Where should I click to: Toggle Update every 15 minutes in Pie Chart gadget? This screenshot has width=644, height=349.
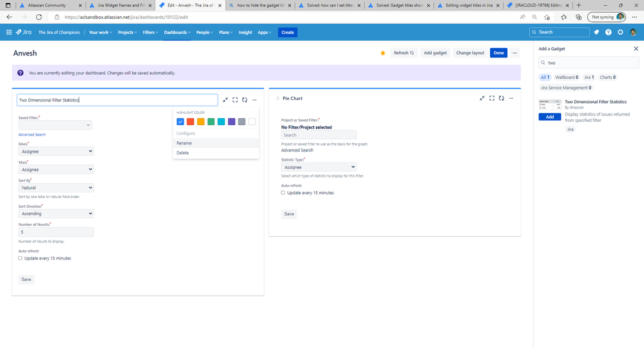(283, 192)
